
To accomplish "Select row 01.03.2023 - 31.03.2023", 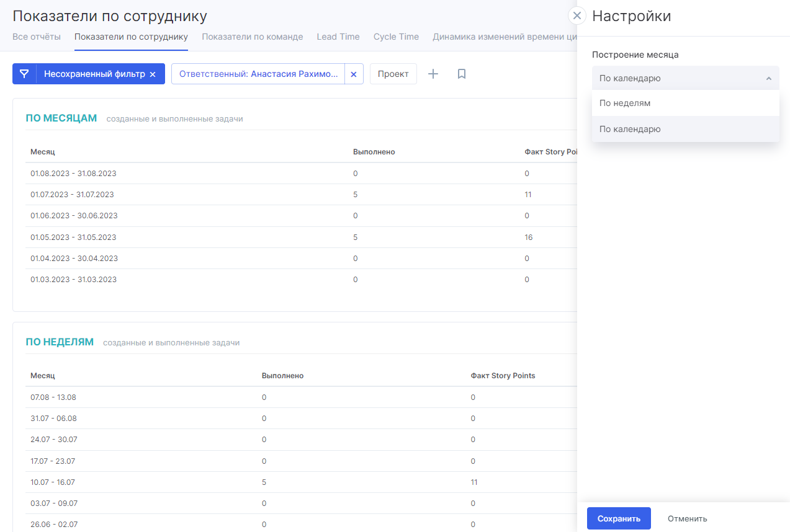I will [301, 280].
